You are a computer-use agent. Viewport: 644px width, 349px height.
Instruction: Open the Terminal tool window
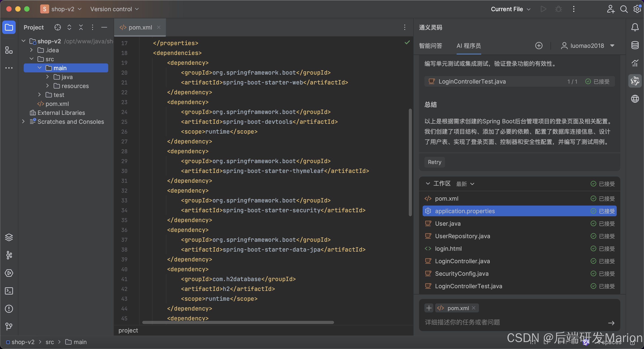(9, 291)
